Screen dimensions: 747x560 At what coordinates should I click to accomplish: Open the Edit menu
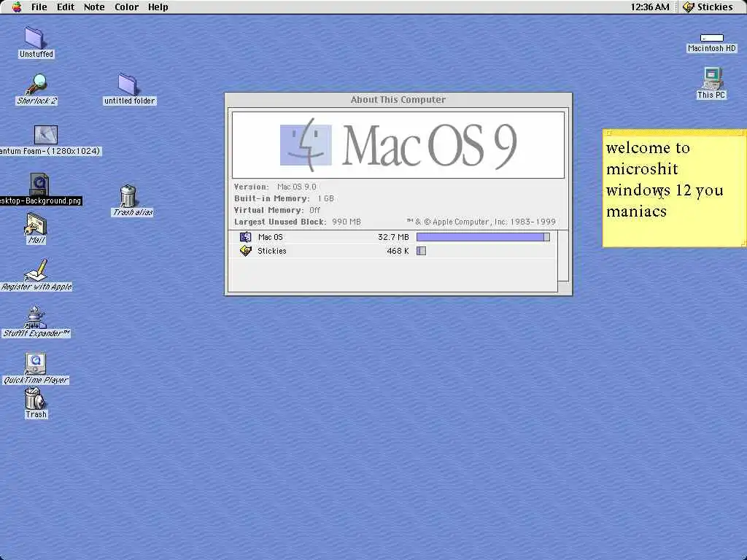(x=65, y=7)
